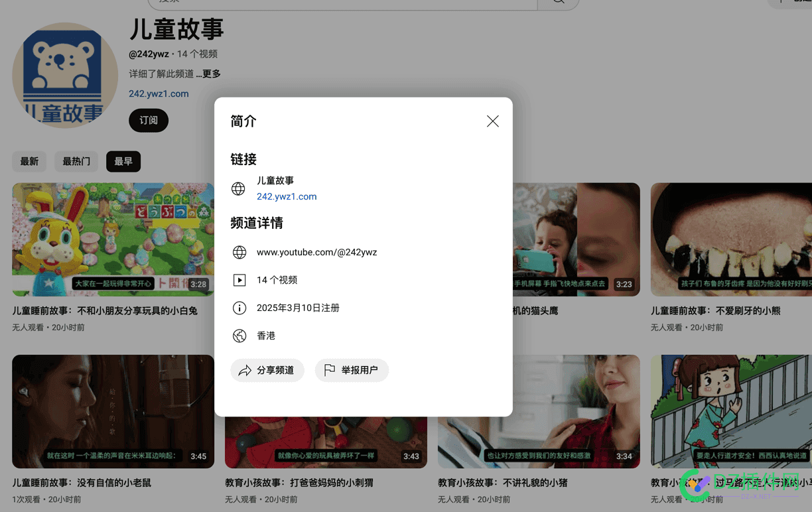Click the globe icon beside www.youtube.com/@242ywz
The image size is (812, 512).
point(239,252)
